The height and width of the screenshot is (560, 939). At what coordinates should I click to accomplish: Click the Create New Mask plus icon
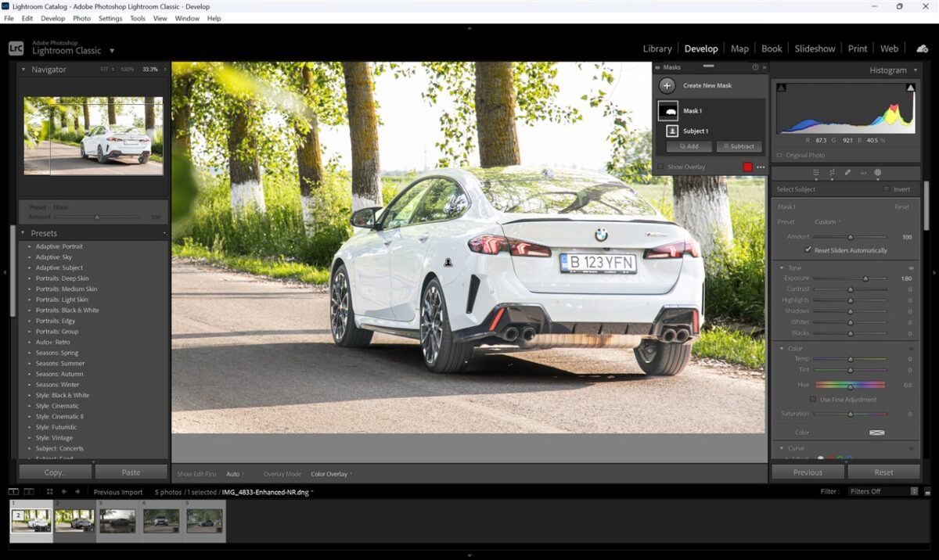click(x=667, y=86)
